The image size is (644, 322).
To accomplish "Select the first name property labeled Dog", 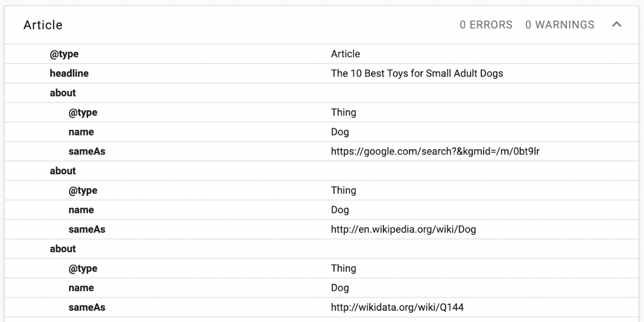I will 81,132.
